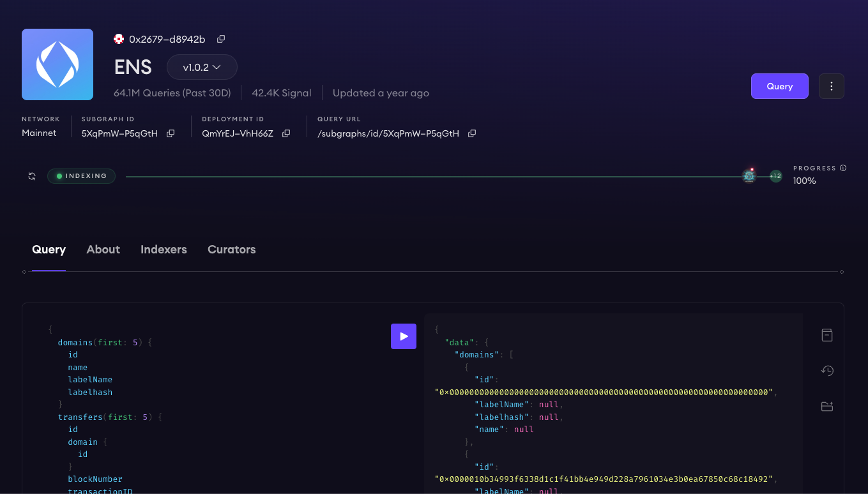Click the "name": null result line

point(504,430)
